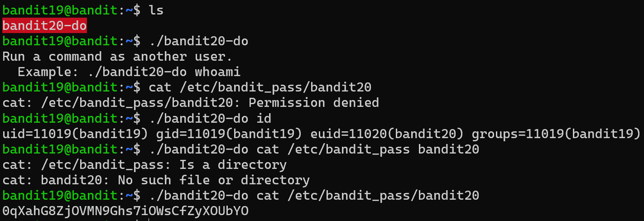Click the word 'whoami' in the example line
Viewport: 644px width, 221px height.
(x=217, y=72)
